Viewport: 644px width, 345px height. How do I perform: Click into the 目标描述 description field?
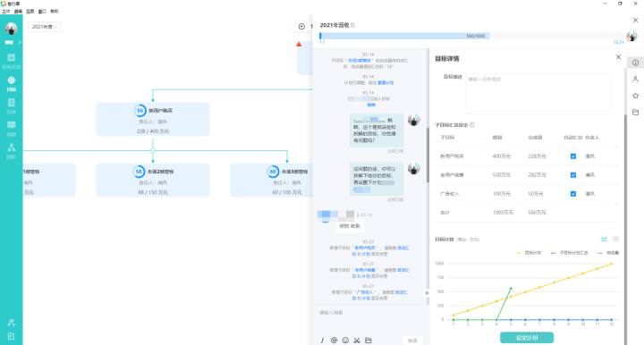click(x=538, y=94)
